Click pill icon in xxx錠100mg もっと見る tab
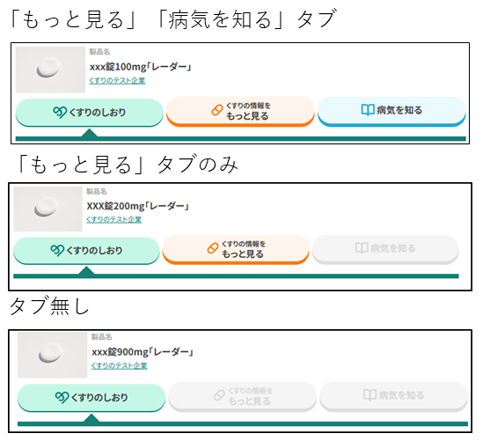 click(217, 110)
